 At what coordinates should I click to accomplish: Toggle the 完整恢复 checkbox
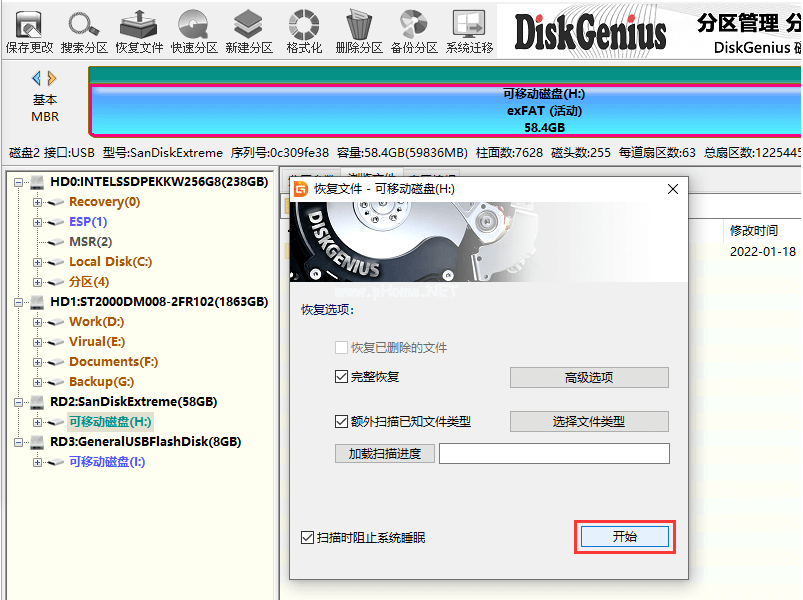tap(342, 377)
